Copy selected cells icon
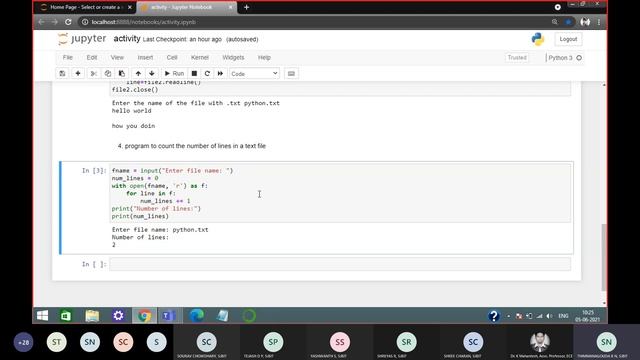Screen dimensions: 640x360 (108, 73)
